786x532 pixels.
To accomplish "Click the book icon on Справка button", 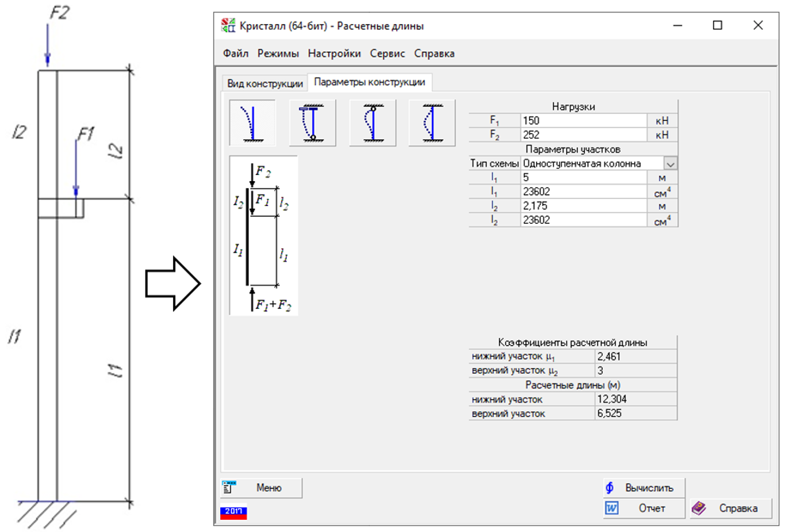I will click(x=699, y=508).
